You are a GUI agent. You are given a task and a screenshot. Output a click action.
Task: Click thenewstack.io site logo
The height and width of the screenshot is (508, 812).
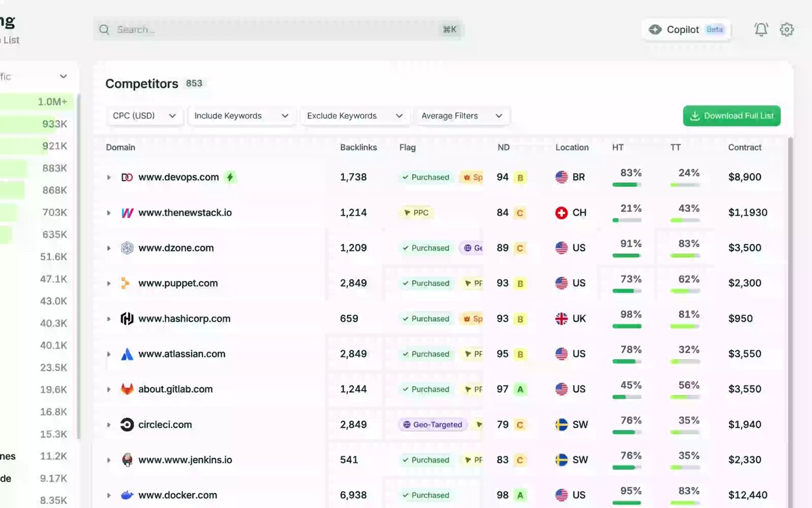coord(127,213)
